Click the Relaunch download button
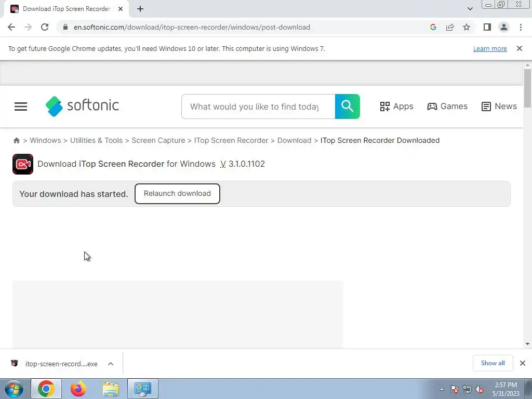The image size is (532, 399). click(177, 194)
